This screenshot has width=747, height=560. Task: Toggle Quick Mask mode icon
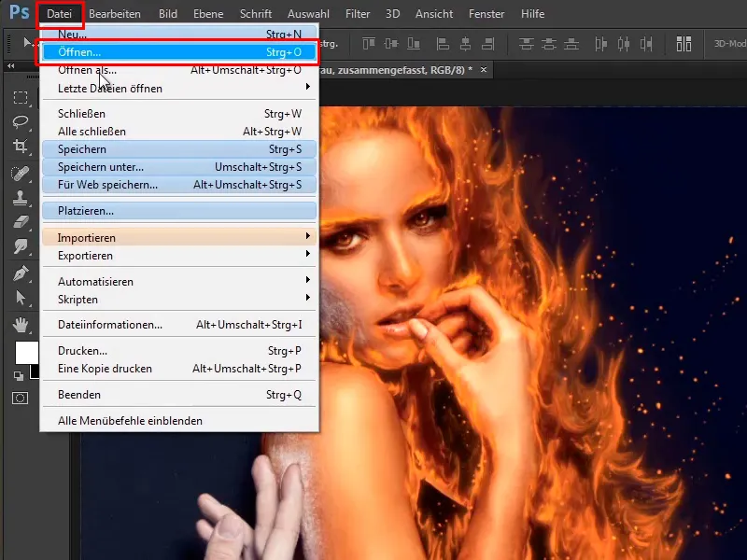[x=20, y=399]
